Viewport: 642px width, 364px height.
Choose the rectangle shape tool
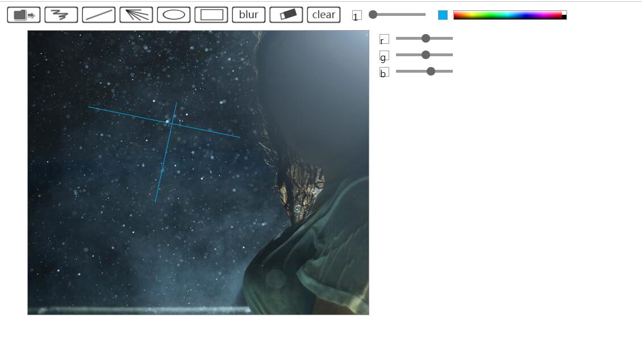click(x=211, y=15)
